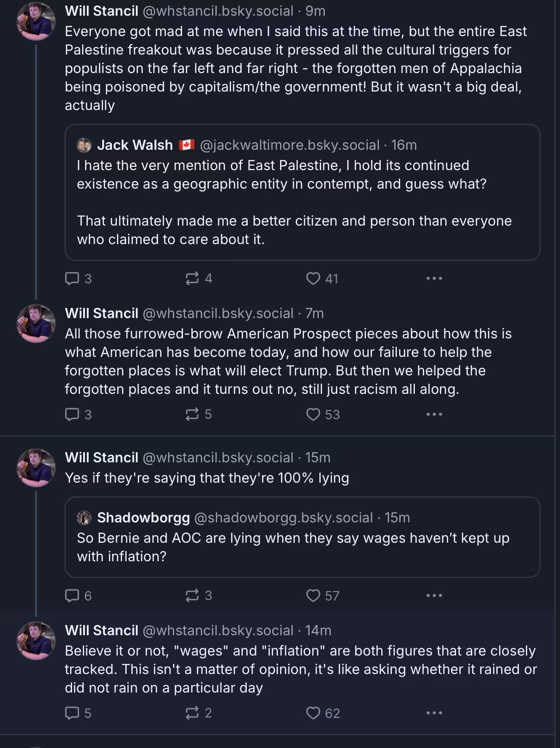
Task: Like the American Prospect pieces post
Action: [313, 414]
